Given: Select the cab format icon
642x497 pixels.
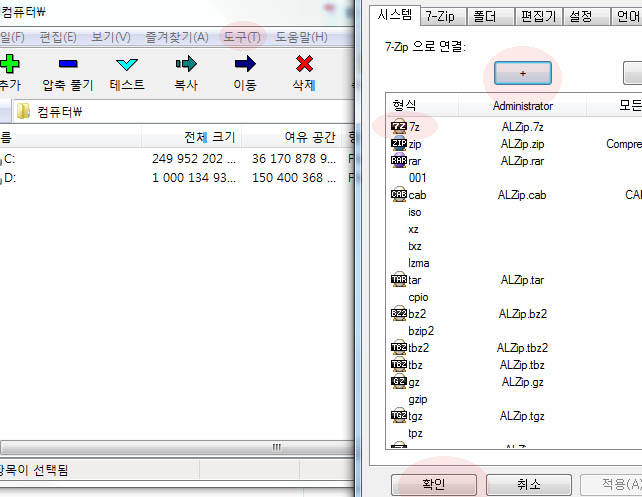Looking at the screenshot, I should [x=399, y=195].
